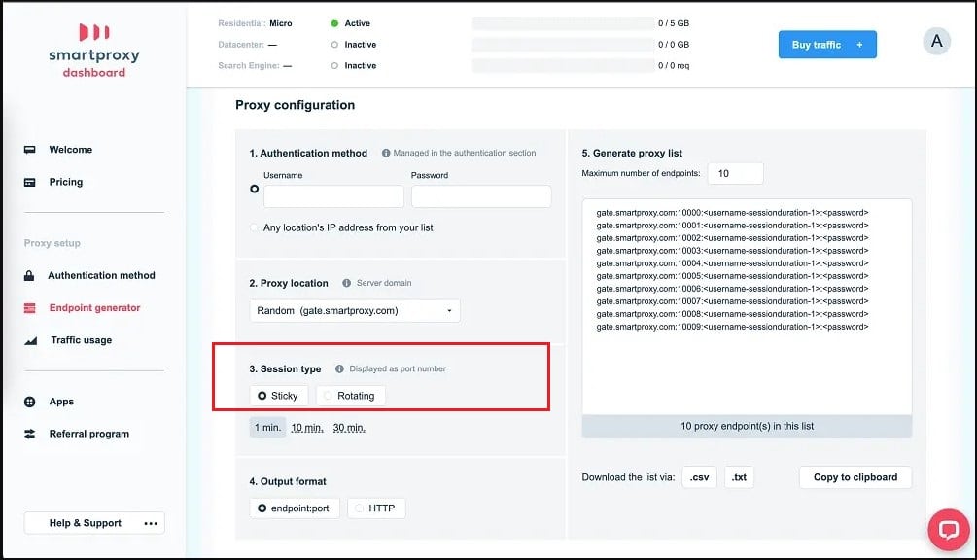Go to Authentication method section

click(x=101, y=275)
